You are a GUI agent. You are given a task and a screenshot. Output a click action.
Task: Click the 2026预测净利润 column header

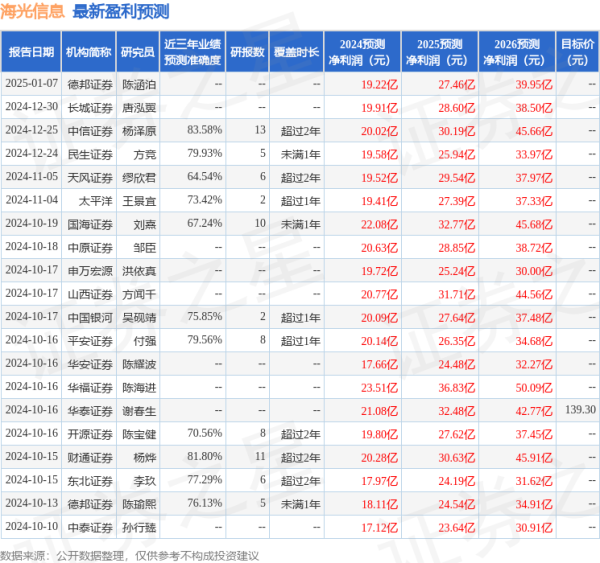(517, 52)
